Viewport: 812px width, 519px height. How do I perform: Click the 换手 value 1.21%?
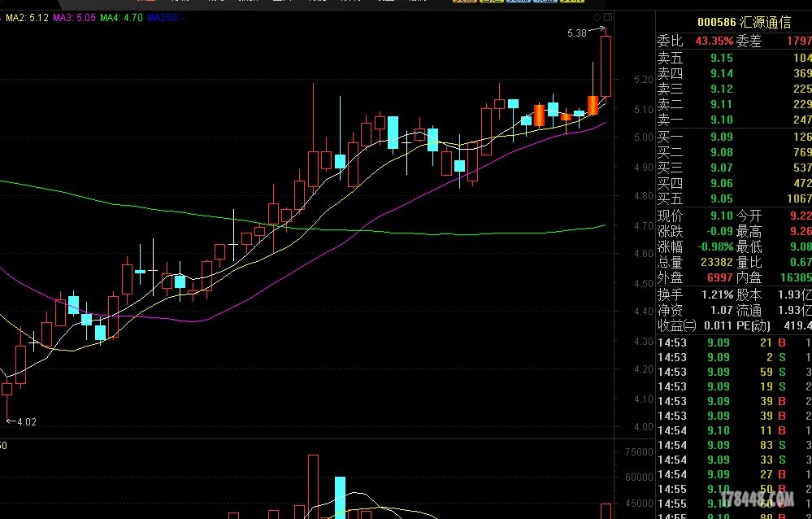coord(717,295)
